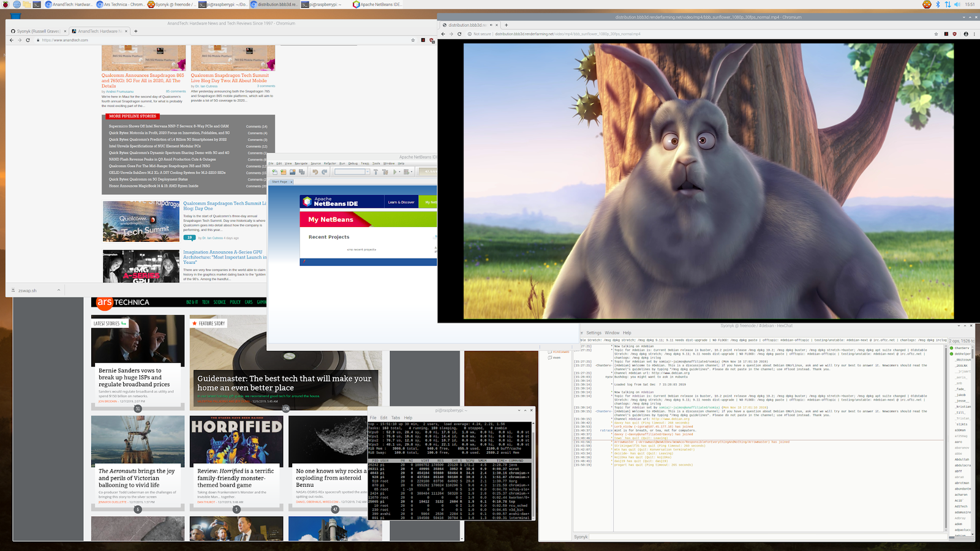The width and height of the screenshot is (980, 551).
Task: Reload the AnandTech page in Chromium
Action: coord(28,40)
